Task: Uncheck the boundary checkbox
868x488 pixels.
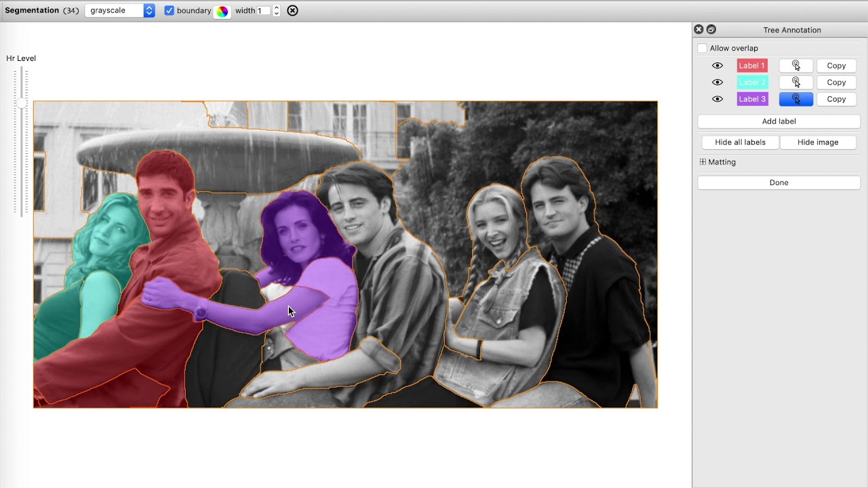Action: (x=170, y=11)
